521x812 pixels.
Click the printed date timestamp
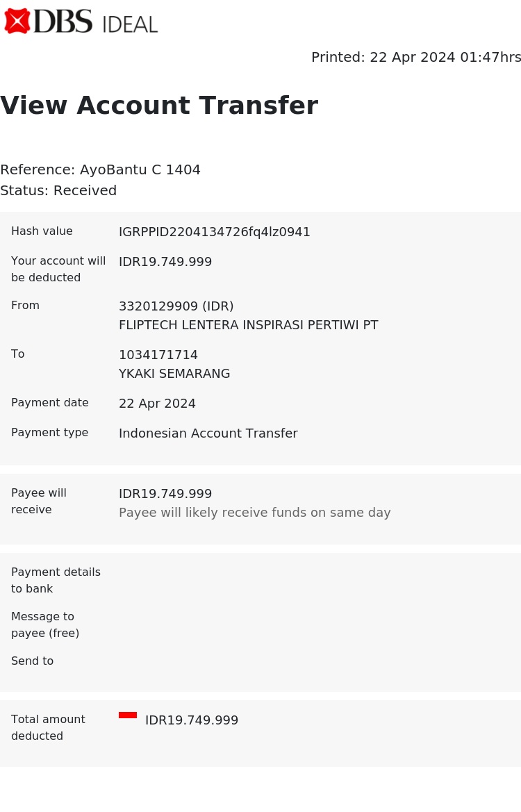(416, 57)
